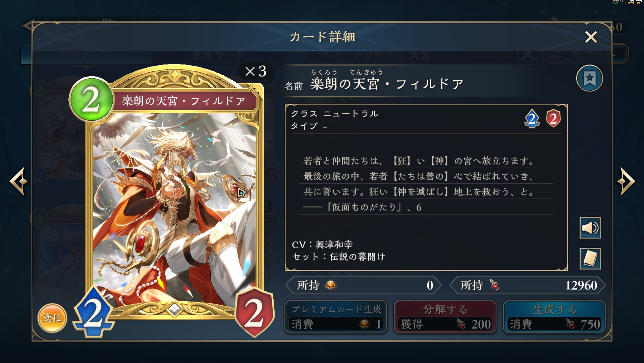The image size is (644, 363).
Task: Click the small red defense icon in details
Action: click(x=553, y=118)
